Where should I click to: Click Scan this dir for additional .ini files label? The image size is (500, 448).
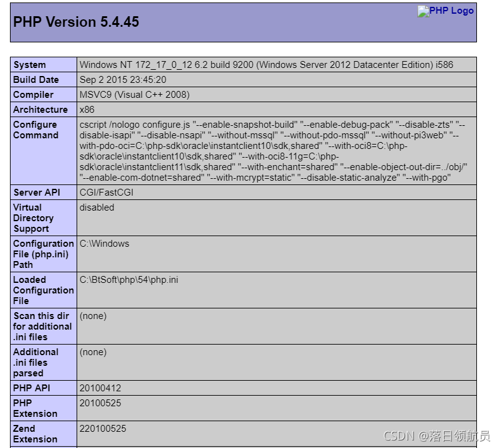(x=42, y=326)
